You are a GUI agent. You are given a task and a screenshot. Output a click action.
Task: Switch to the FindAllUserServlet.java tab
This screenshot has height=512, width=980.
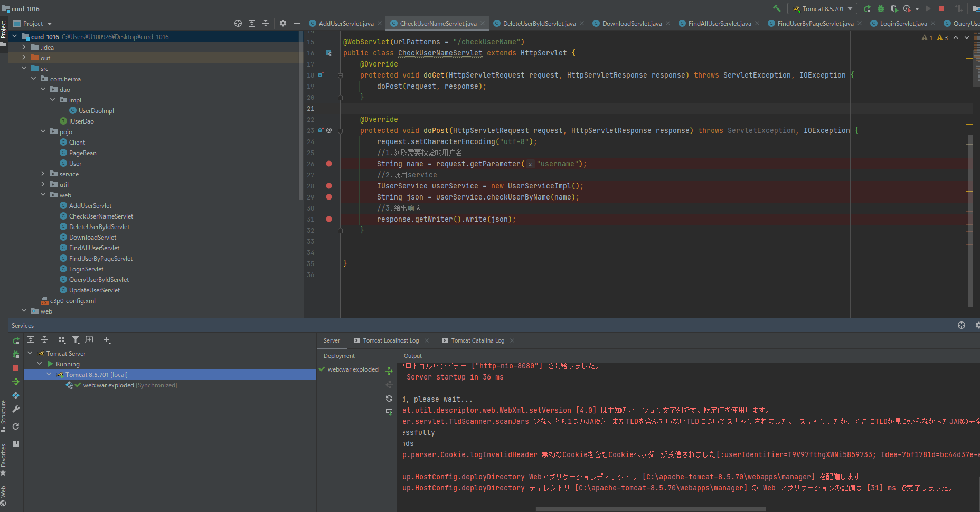[x=719, y=23]
